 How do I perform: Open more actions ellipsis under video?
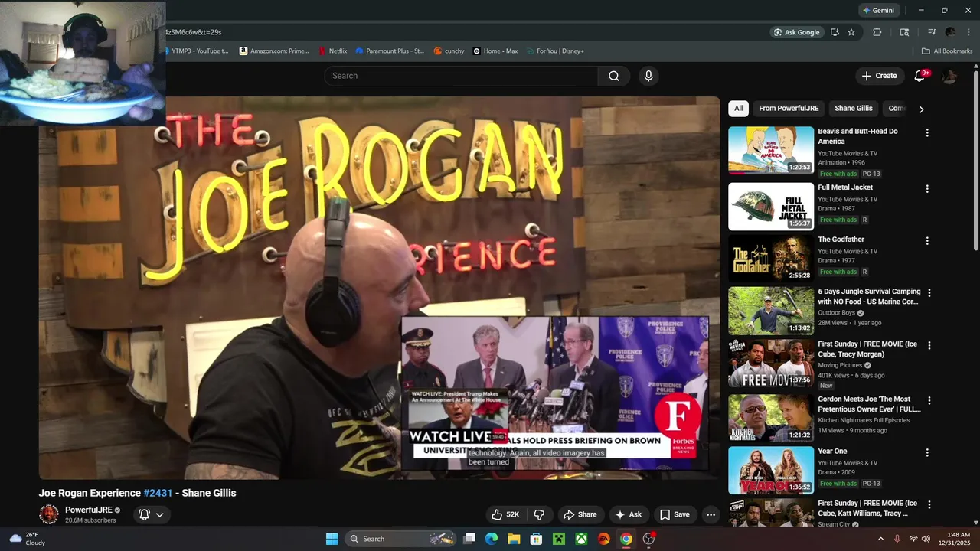710,514
